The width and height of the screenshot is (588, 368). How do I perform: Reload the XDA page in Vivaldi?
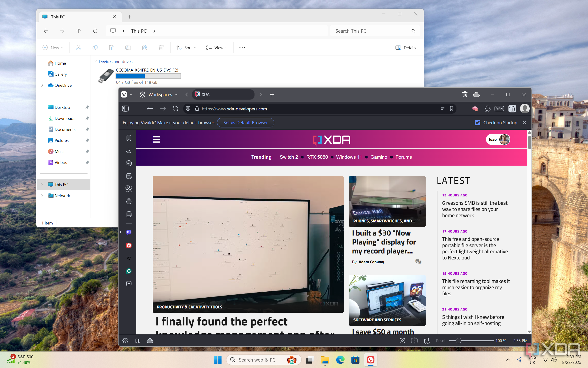[x=175, y=109]
